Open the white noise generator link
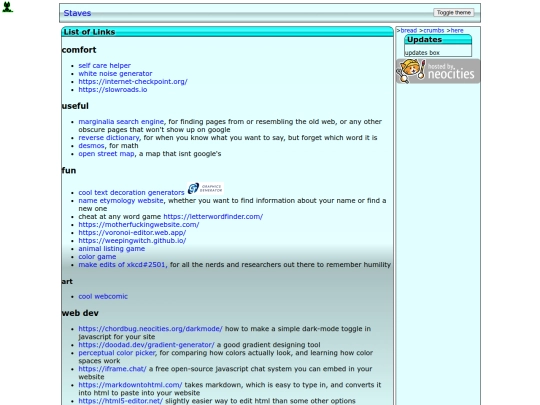The image size is (540, 405). (115, 73)
